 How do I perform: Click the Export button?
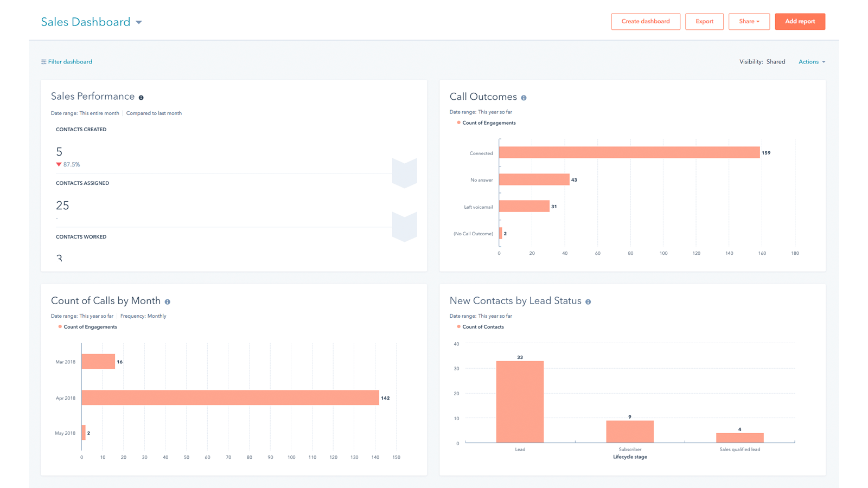point(704,22)
